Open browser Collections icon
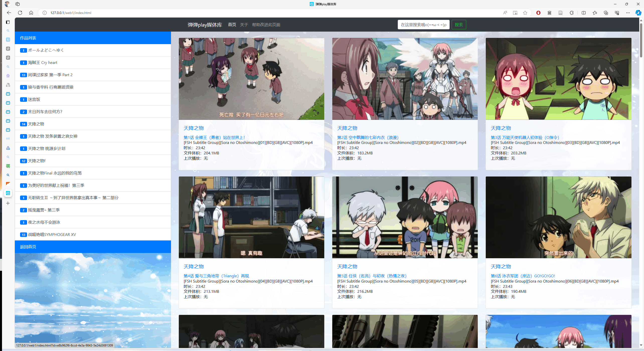 coord(606,13)
